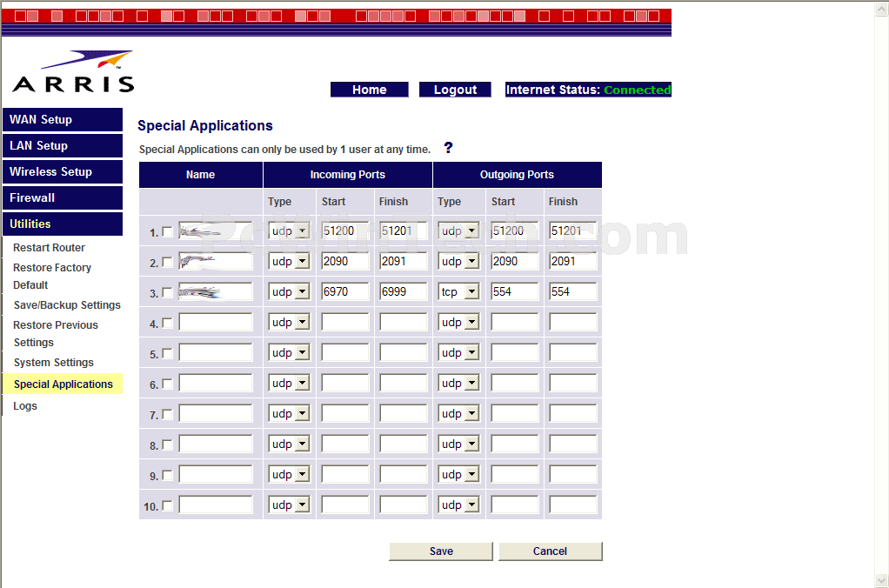The height and width of the screenshot is (588, 889).
Task: Click the page scrollbar up arrow
Action: pos(882,10)
